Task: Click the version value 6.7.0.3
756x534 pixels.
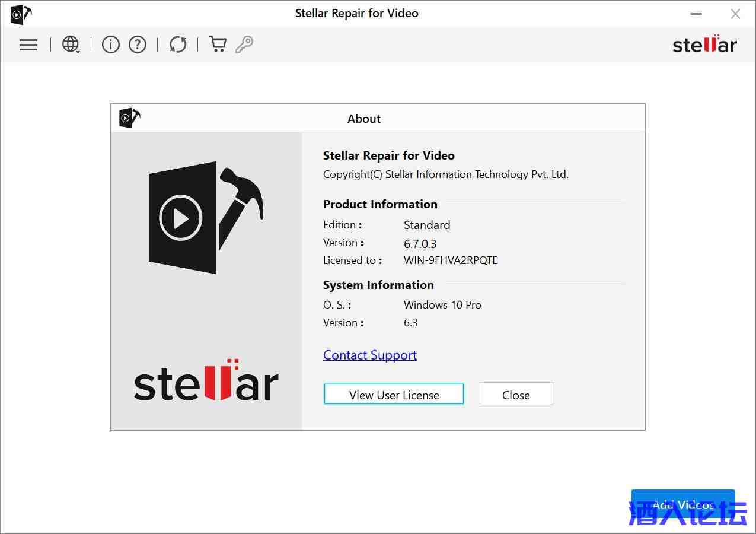Action: [420, 244]
